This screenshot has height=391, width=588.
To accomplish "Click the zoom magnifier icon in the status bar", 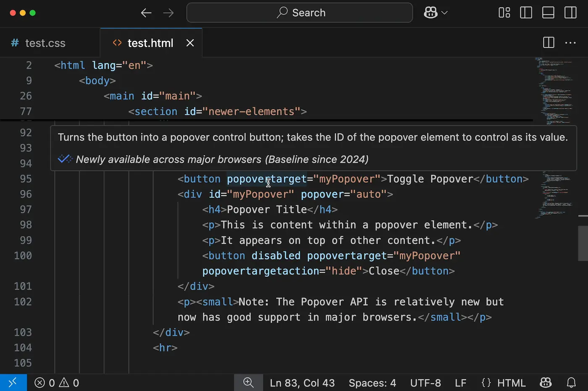I will pos(248,383).
